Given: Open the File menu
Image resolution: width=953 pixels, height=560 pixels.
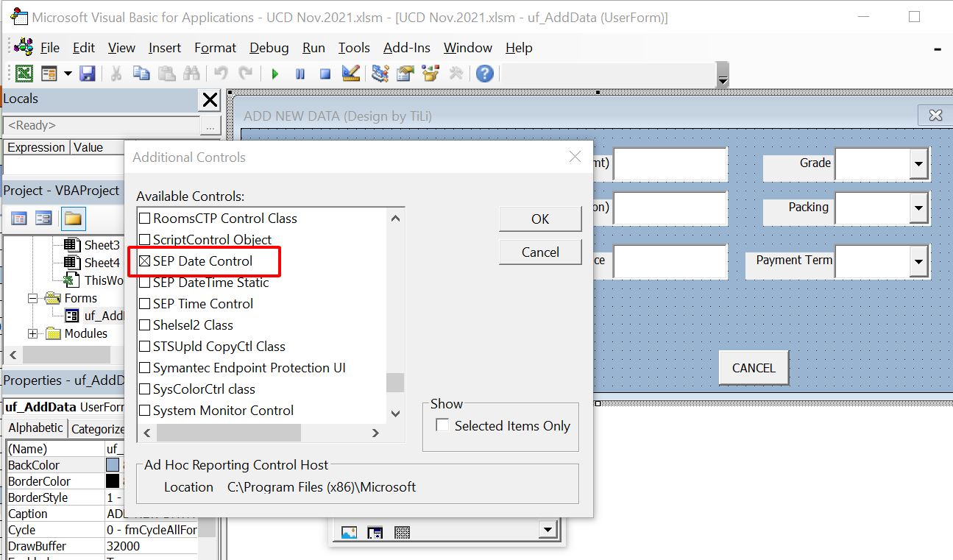Looking at the screenshot, I should click(50, 48).
